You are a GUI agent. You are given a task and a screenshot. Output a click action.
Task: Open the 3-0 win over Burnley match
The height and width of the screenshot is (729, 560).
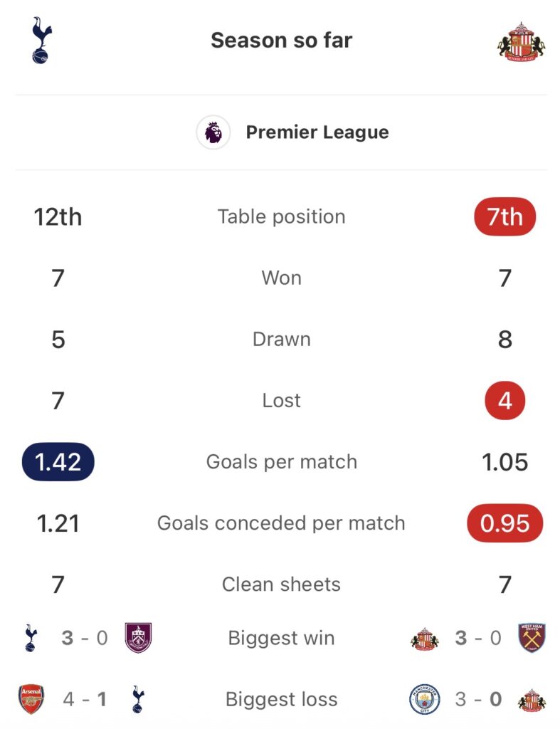85,637
